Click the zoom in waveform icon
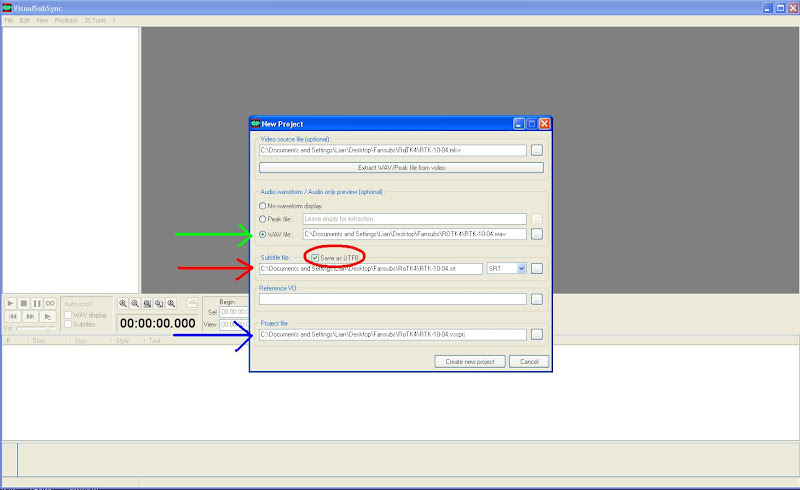Image resolution: width=800 pixels, height=490 pixels. tap(123, 303)
